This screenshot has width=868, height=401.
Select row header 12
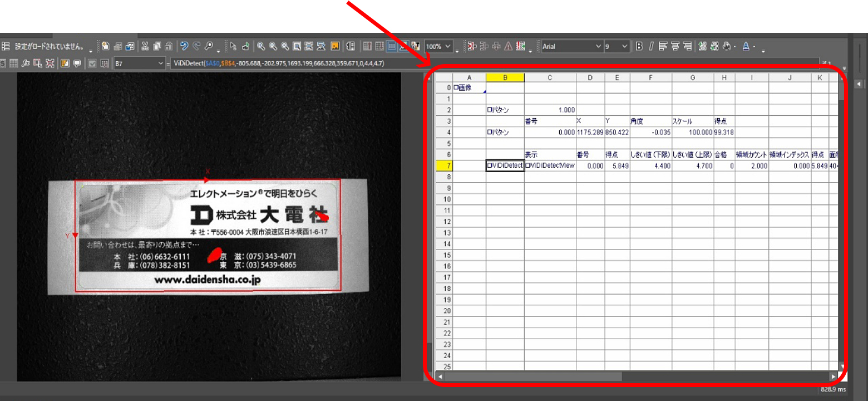(x=444, y=221)
